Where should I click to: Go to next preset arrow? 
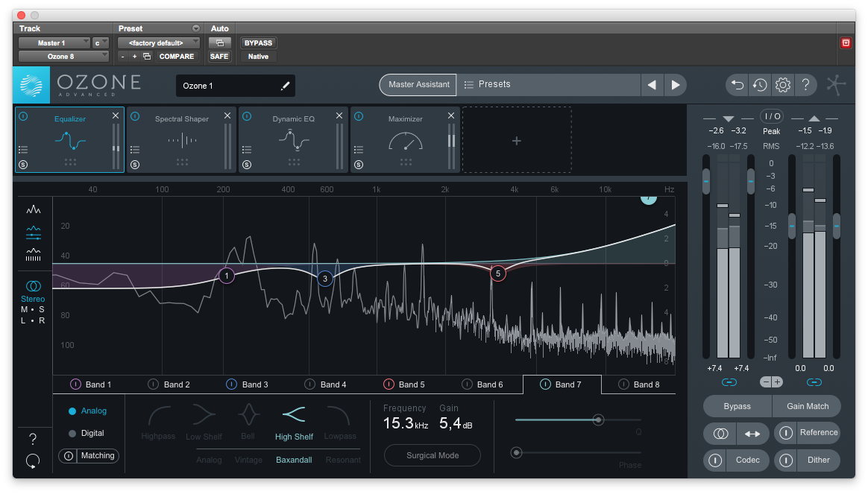click(676, 85)
